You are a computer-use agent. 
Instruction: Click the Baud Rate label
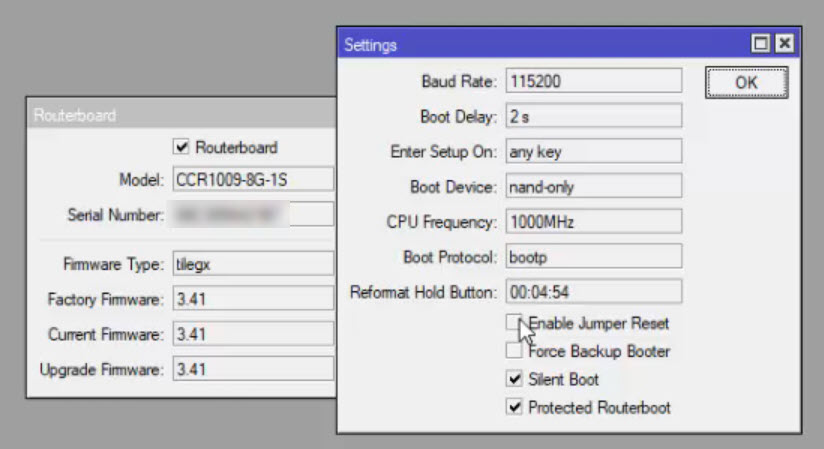click(459, 81)
